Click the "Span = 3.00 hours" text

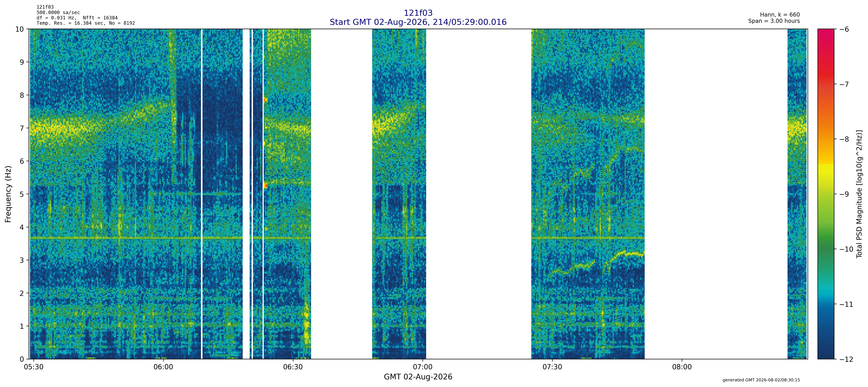point(774,21)
